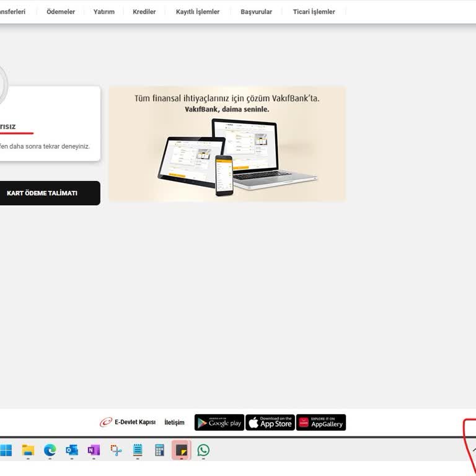Open the Başvurular menu
476x476 pixels.
pyautogui.click(x=256, y=12)
